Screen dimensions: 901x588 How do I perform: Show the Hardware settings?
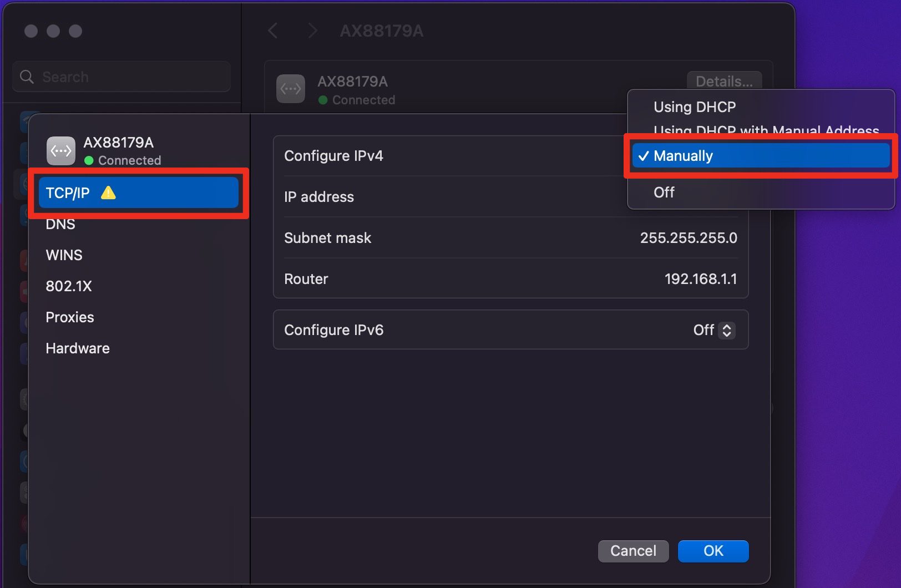click(x=78, y=348)
